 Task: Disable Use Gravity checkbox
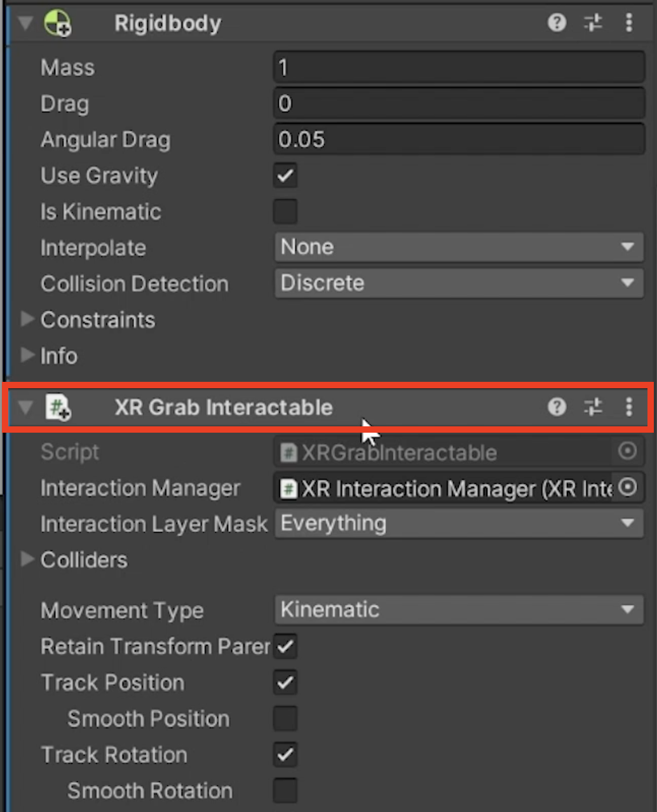285,175
